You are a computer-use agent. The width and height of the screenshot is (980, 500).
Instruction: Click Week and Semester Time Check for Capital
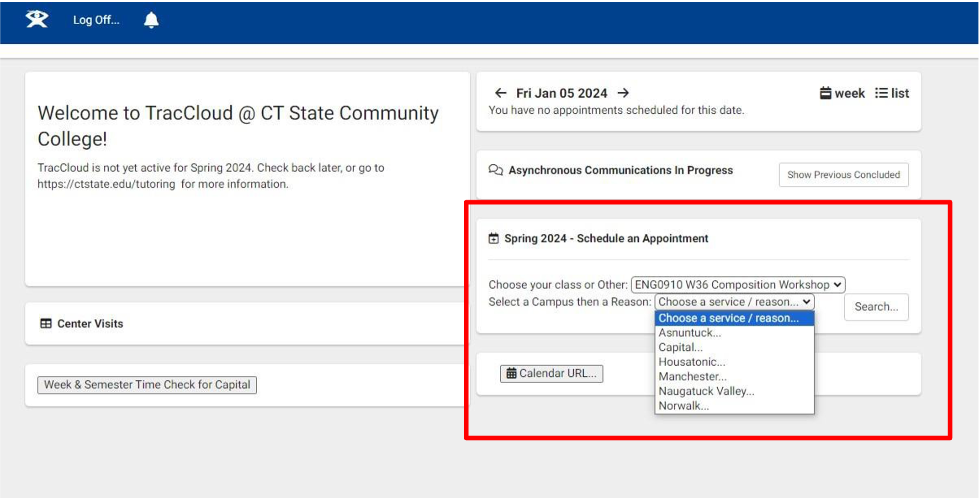click(x=146, y=384)
